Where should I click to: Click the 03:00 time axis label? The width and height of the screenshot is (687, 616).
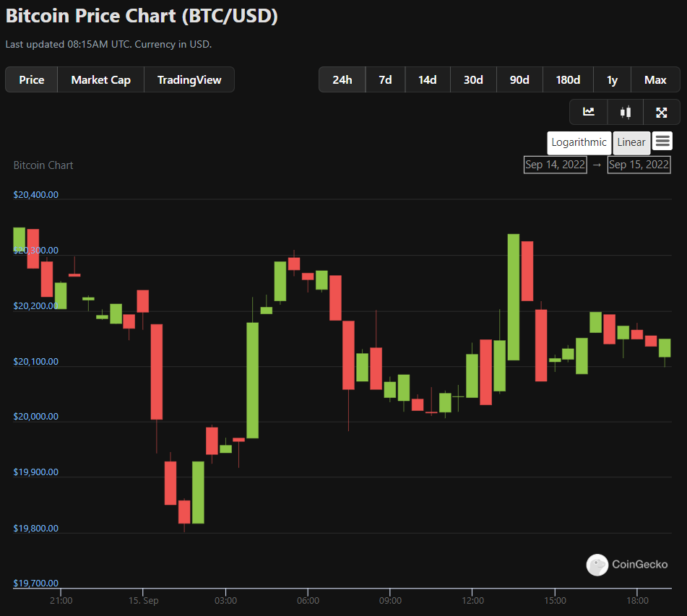[x=225, y=601]
